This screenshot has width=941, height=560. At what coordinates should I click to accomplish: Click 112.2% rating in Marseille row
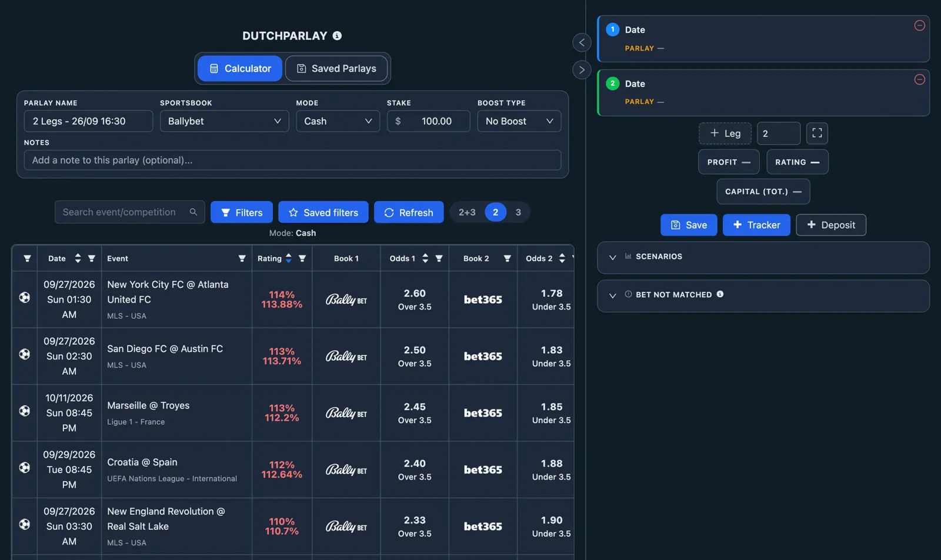[282, 418]
